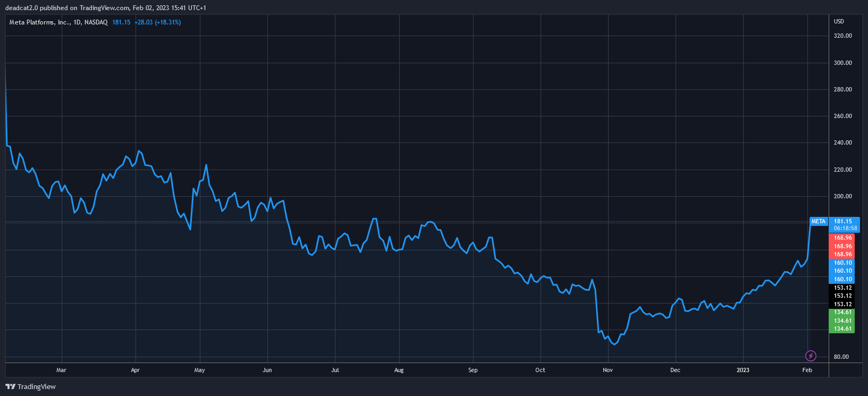Click the Jun label on time axis
This screenshot has height=396, width=868.
[267, 370]
